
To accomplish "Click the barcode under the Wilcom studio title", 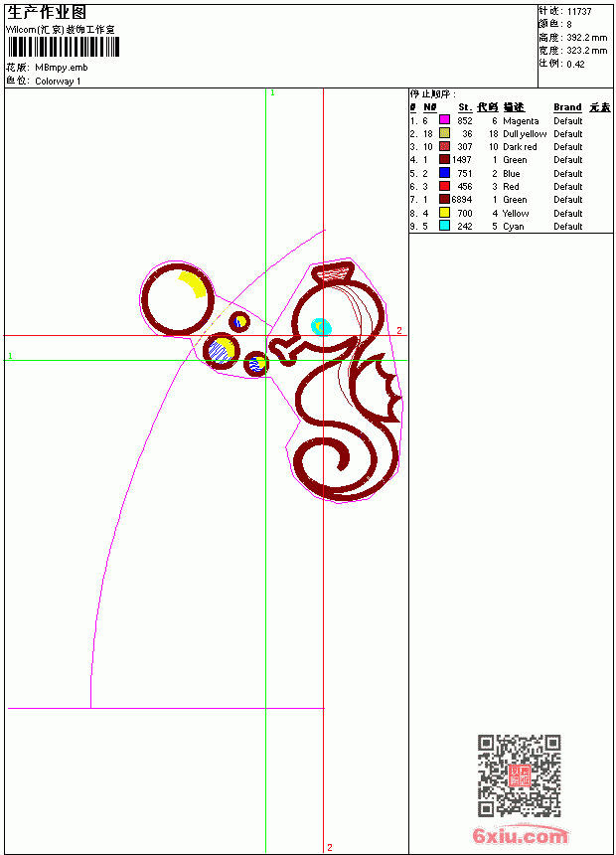I will (64, 47).
